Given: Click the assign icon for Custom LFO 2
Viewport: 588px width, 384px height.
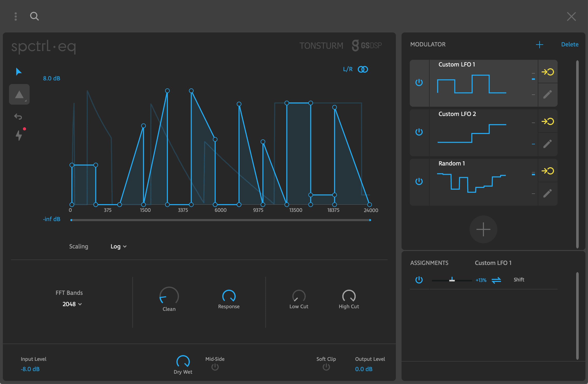Looking at the screenshot, I should [548, 121].
